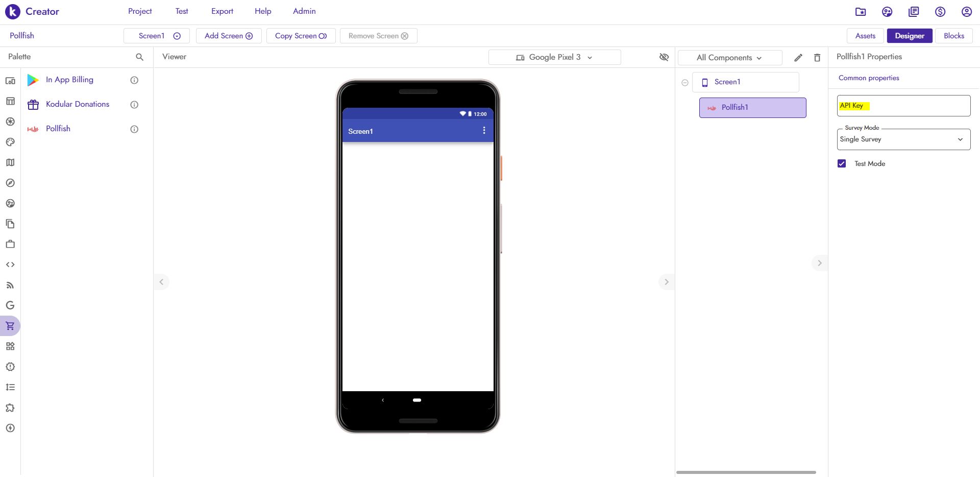The width and height of the screenshot is (980, 477).
Task: Open the user account icon
Action: pyautogui.click(x=967, y=12)
